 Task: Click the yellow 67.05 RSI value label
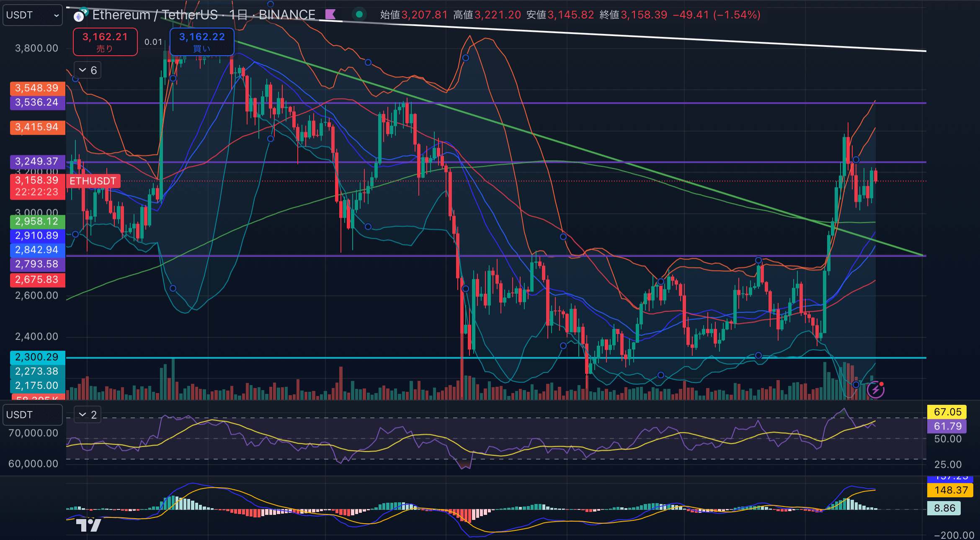[x=947, y=412]
